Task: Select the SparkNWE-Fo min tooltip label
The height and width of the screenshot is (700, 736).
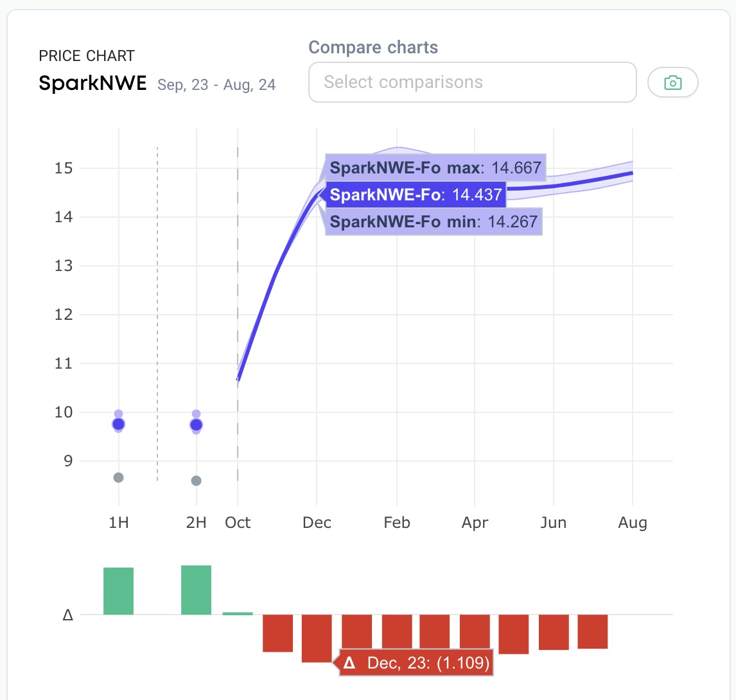Action: coord(434,222)
